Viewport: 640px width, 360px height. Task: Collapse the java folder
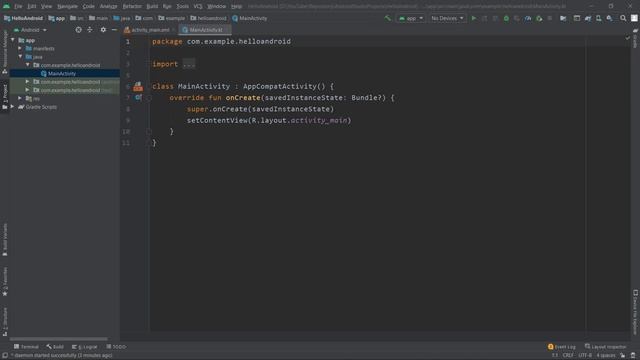coord(20,57)
